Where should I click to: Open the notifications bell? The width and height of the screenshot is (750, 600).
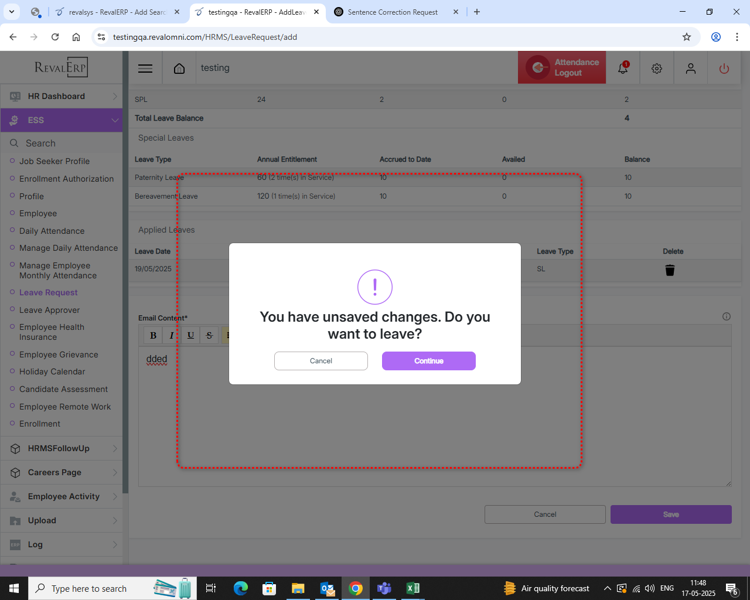(623, 68)
